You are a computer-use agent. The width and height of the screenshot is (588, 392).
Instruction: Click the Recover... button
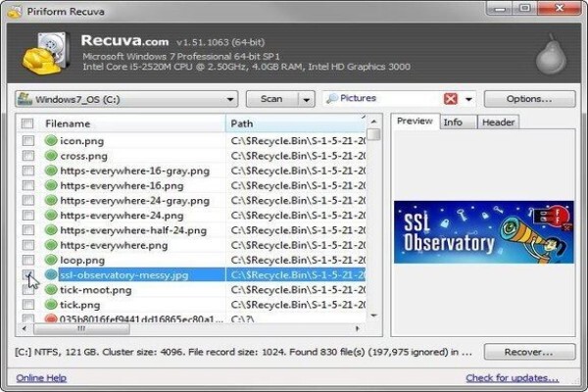pos(529,352)
